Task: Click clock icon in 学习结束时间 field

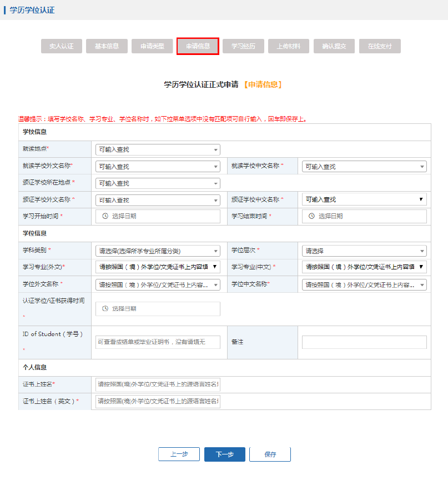Action: pos(311,216)
